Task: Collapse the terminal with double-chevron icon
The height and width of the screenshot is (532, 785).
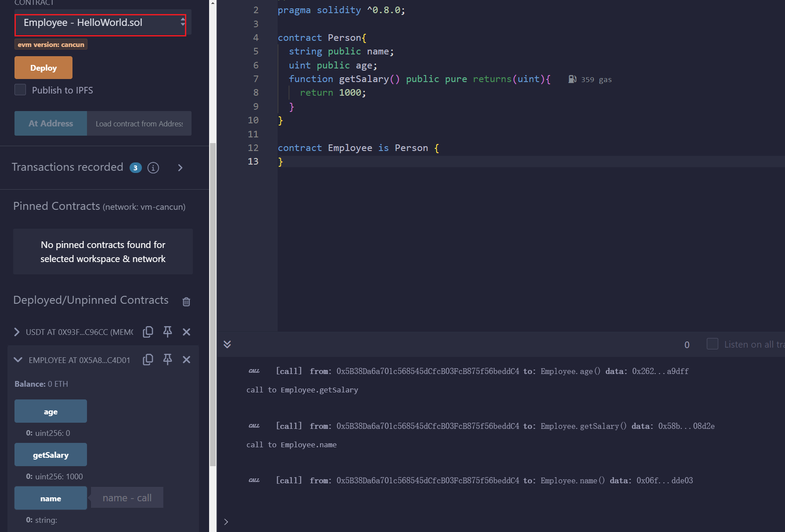Action: [227, 344]
